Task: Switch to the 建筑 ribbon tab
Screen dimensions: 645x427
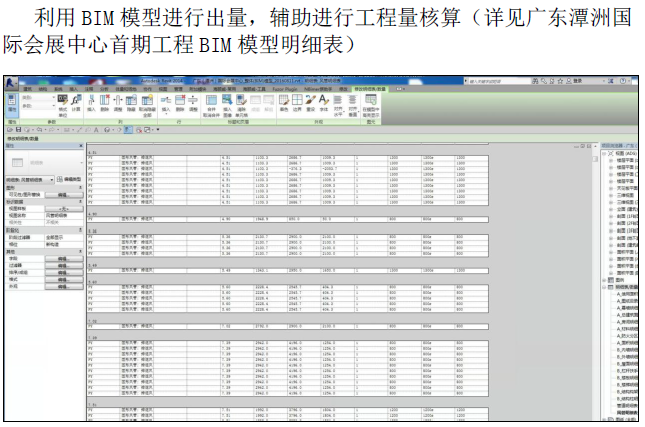Action: (x=28, y=89)
